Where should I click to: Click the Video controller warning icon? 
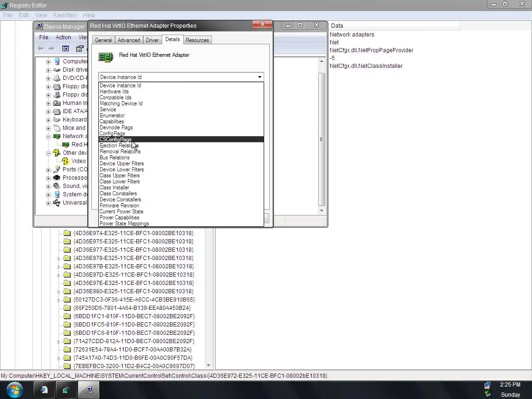click(x=66, y=161)
